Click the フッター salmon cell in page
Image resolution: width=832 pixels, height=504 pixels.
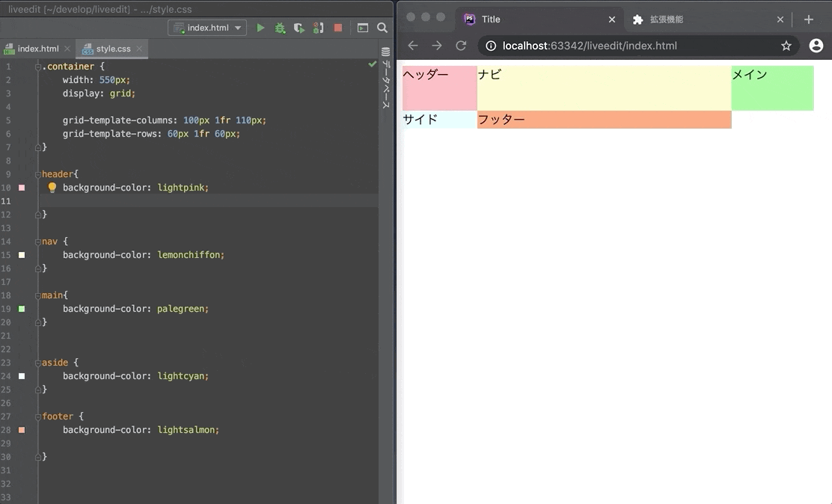[604, 120]
